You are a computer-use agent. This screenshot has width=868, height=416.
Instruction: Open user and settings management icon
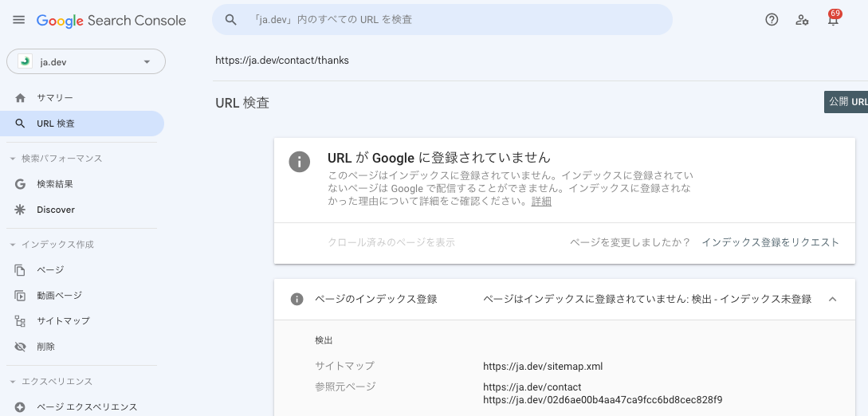coord(802,20)
